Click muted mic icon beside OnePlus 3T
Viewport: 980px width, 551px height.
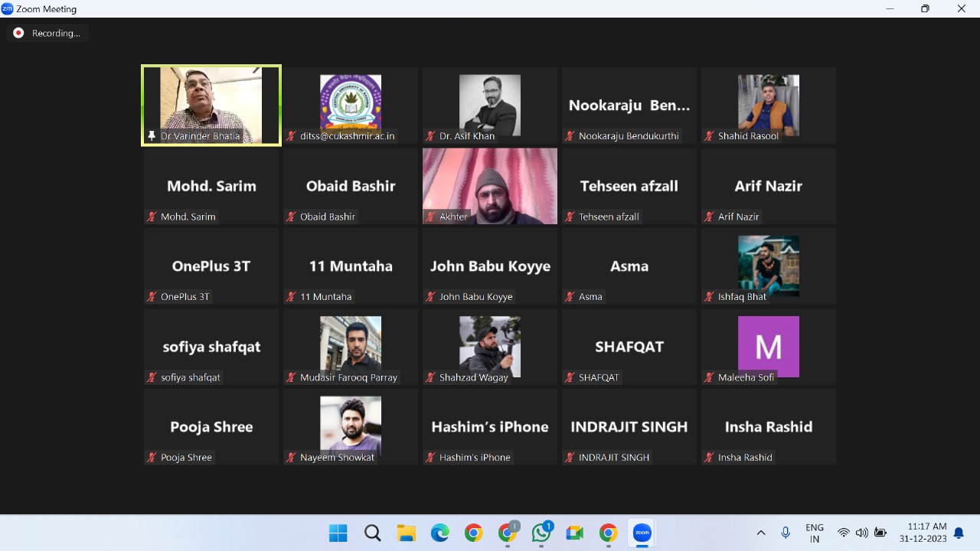[x=152, y=297]
